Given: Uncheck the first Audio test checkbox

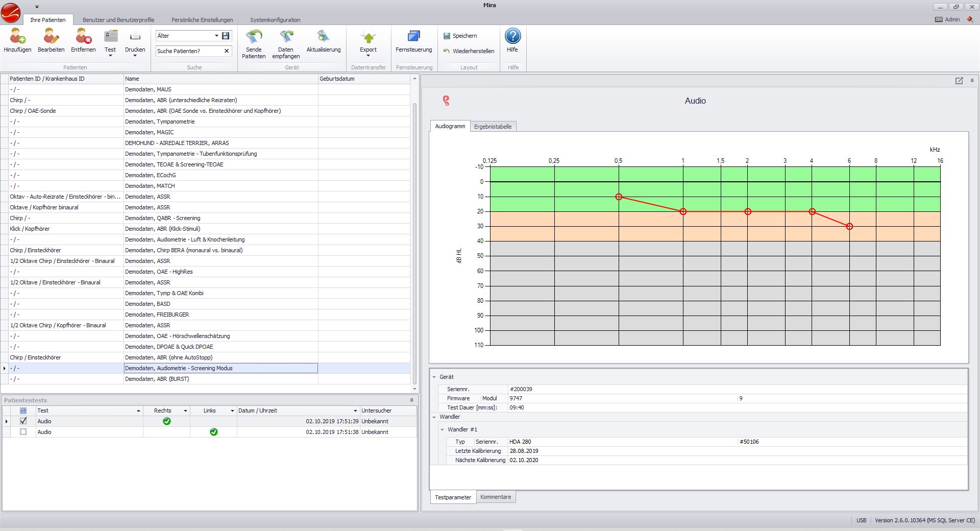Looking at the screenshot, I should point(23,421).
